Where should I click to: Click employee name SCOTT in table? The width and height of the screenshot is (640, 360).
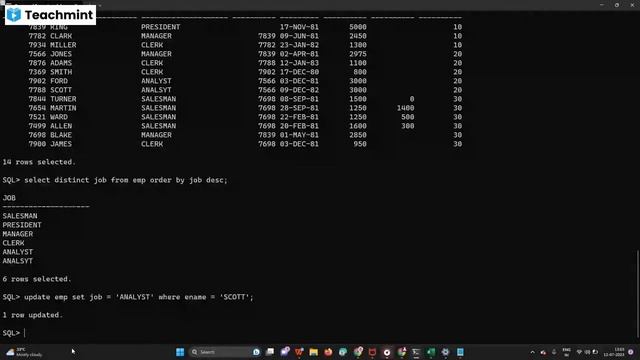[x=61, y=90]
